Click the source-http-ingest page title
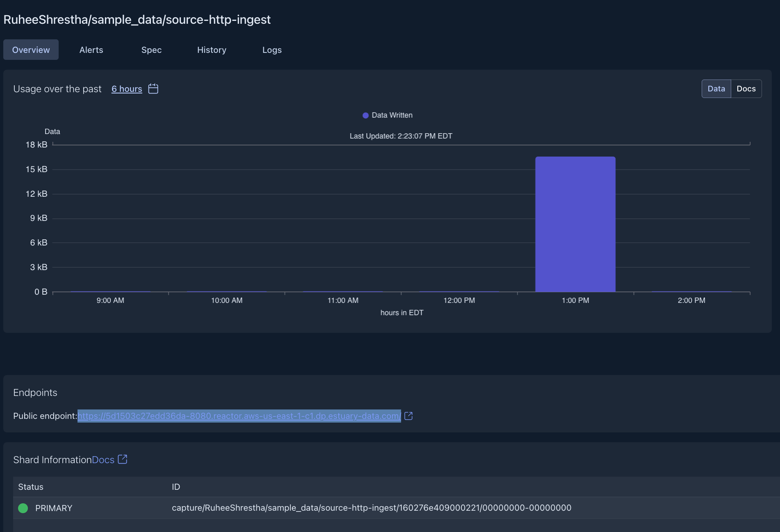This screenshot has height=532, width=780. (137, 20)
